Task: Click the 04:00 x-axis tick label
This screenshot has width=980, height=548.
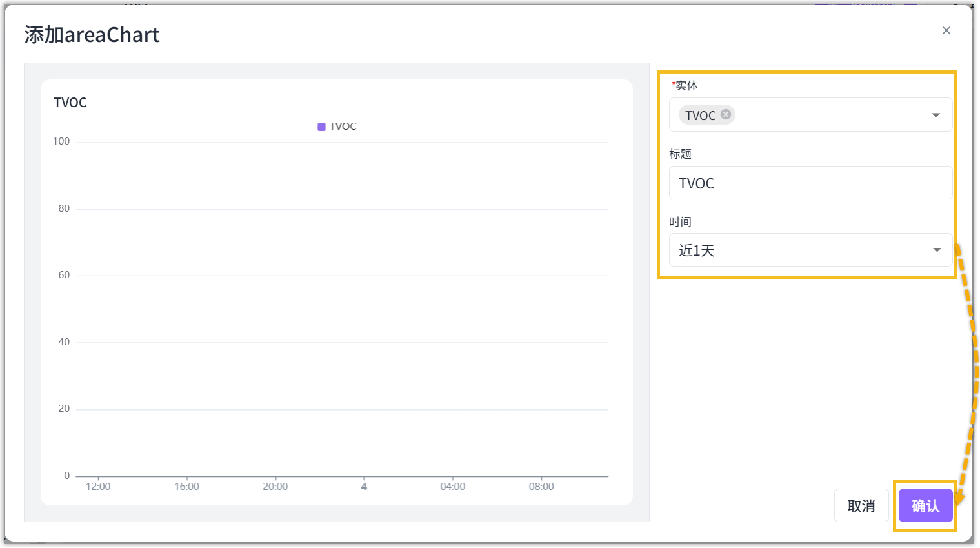Action: [452, 487]
